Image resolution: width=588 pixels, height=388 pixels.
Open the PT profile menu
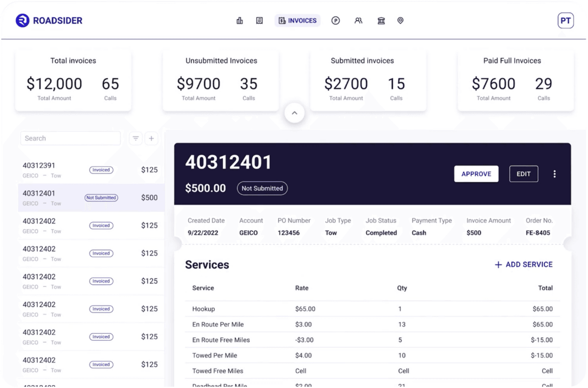[x=566, y=20]
